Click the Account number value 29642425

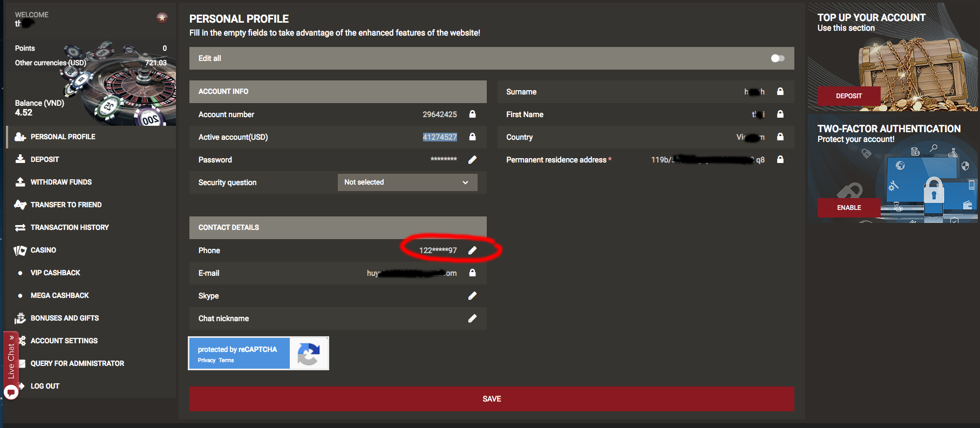click(x=440, y=114)
